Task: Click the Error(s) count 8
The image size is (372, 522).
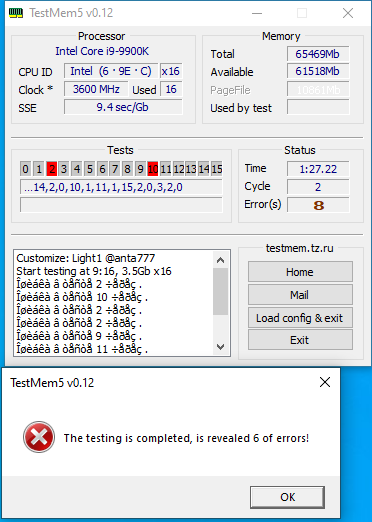Action: pos(318,205)
